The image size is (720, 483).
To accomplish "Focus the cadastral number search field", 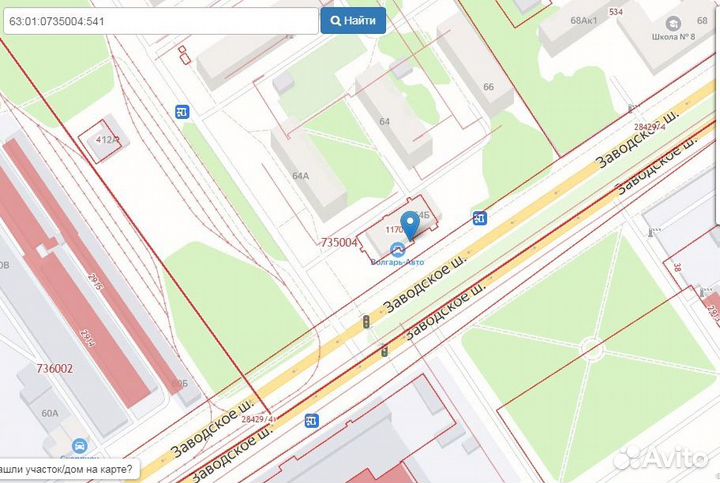I will click(x=161, y=21).
